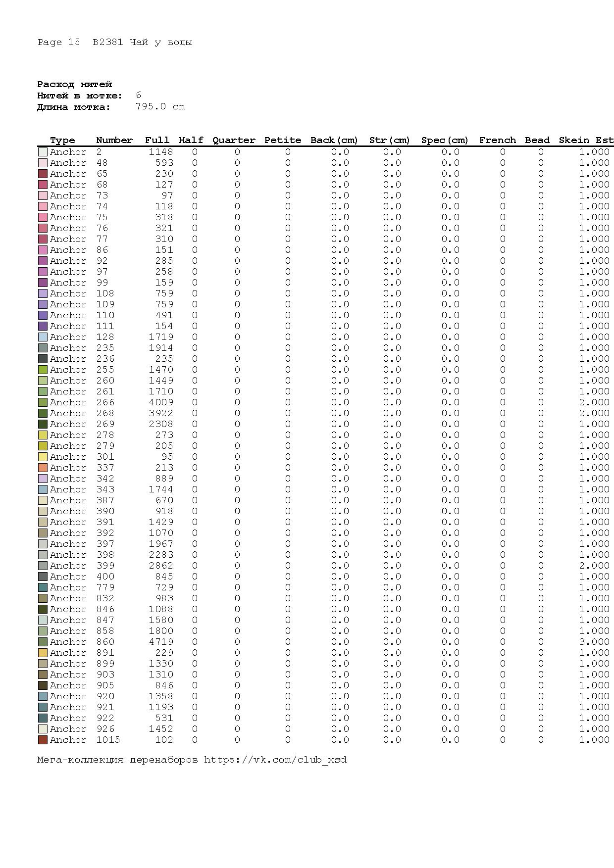Click the Full count 97 for Anchor 73
Viewport: 614px width, 868px height.
coord(167,195)
